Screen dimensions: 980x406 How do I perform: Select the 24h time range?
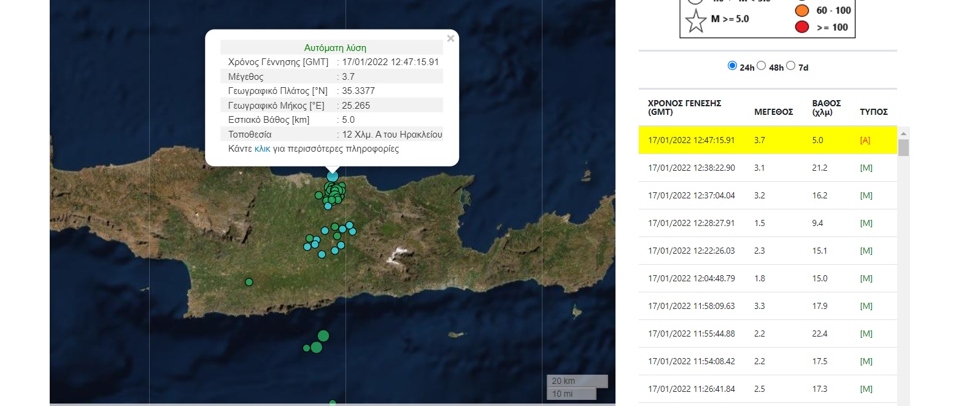click(x=732, y=66)
